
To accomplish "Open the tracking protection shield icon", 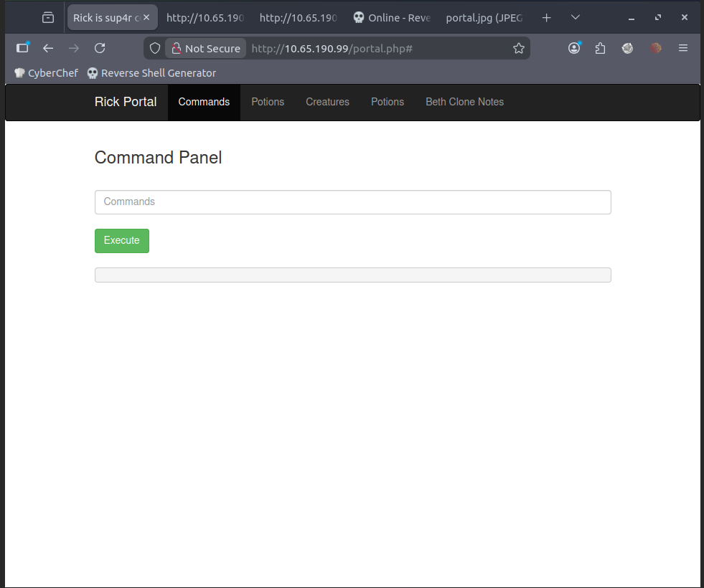I will pyautogui.click(x=155, y=48).
